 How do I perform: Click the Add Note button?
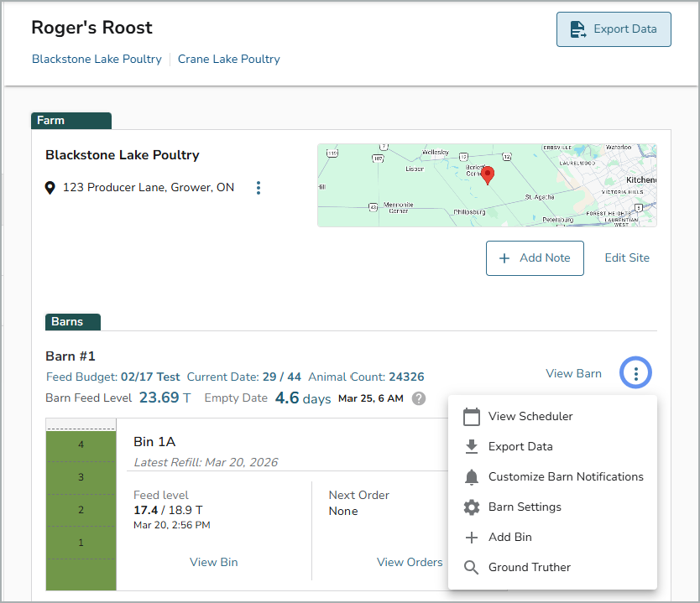pyautogui.click(x=535, y=258)
